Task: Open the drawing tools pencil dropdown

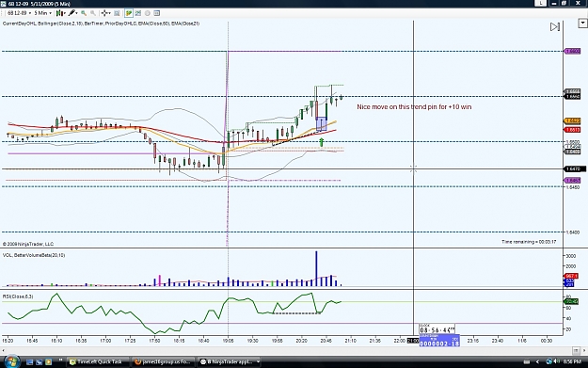Action: point(72,13)
